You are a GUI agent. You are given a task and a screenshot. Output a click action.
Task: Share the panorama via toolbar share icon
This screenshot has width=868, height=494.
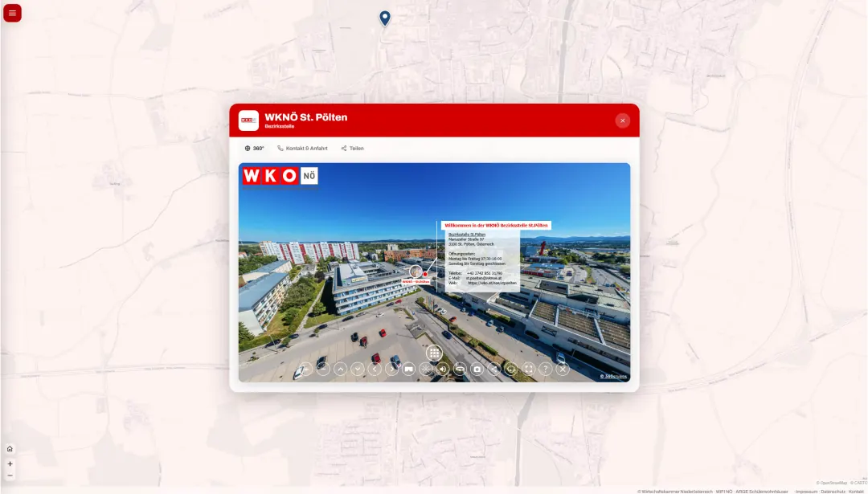494,369
